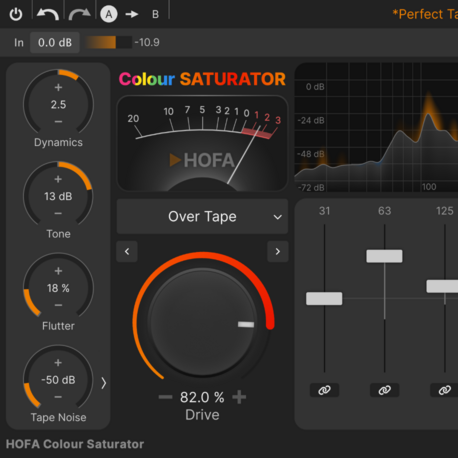Click the Tape Noise value -50 dB
The width and height of the screenshot is (458, 458).
[x=58, y=380]
